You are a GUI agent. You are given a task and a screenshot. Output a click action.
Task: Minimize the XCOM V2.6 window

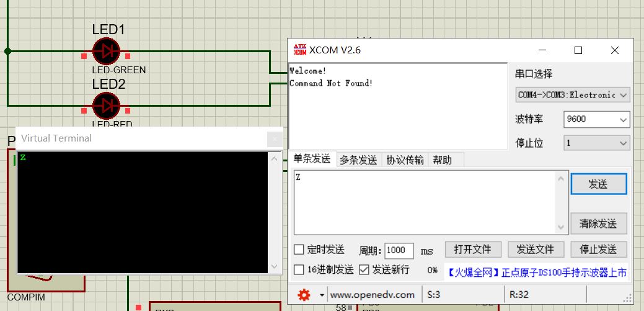click(x=542, y=50)
